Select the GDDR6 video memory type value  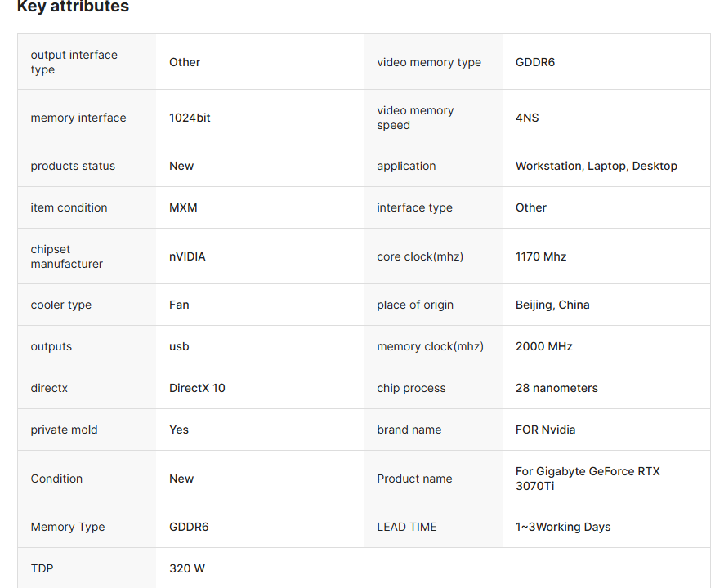[x=534, y=62]
